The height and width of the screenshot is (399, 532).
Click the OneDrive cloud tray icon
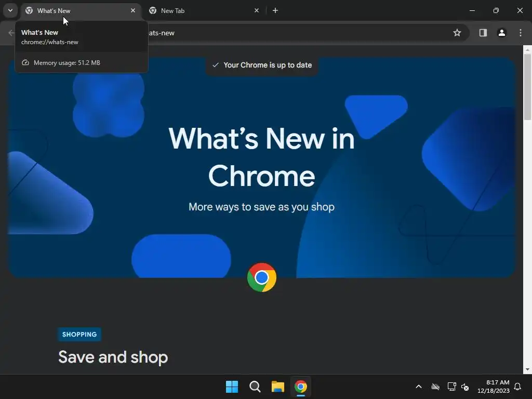[435, 387]
